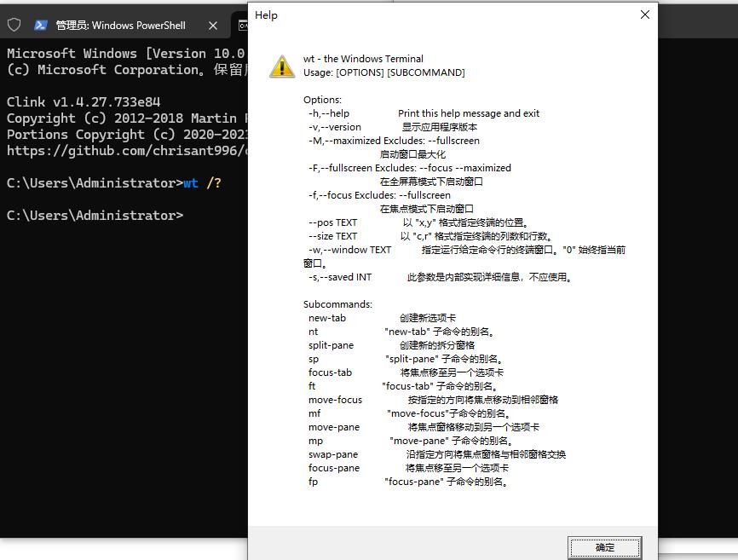
Task: Click the warning icon in the Help dialog
Action: coord(281,66)
